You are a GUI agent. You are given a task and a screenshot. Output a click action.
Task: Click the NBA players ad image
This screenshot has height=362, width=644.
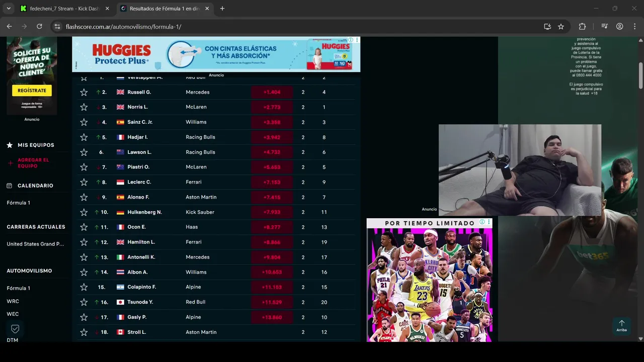click(x=429, y=285)
